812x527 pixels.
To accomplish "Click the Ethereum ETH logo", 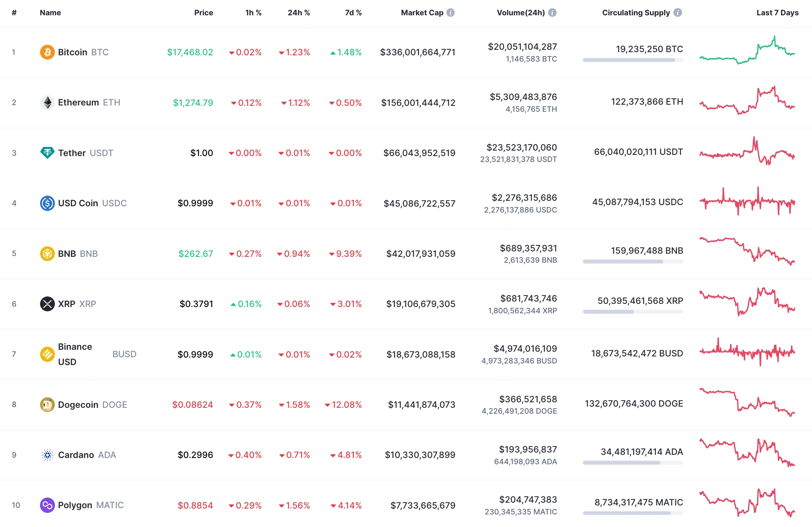I will tap(47, 102).
